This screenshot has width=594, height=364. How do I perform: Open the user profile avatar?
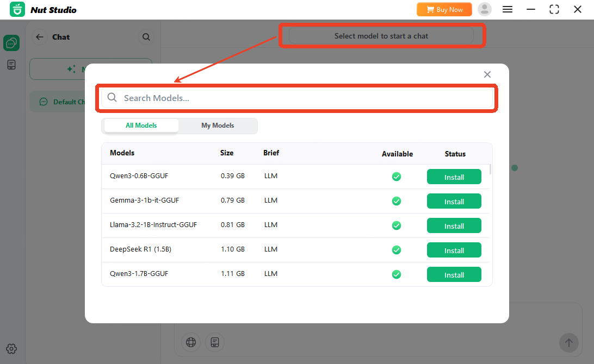point(485,9)
